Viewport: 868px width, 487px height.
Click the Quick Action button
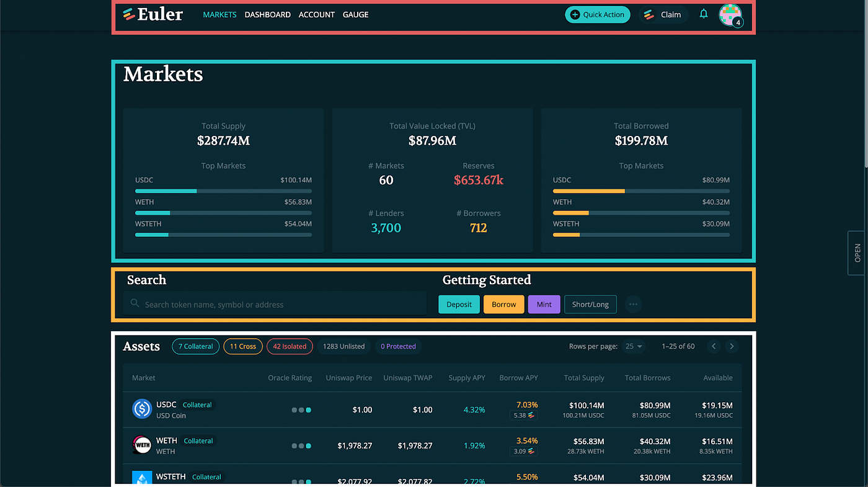coord(598,14)
